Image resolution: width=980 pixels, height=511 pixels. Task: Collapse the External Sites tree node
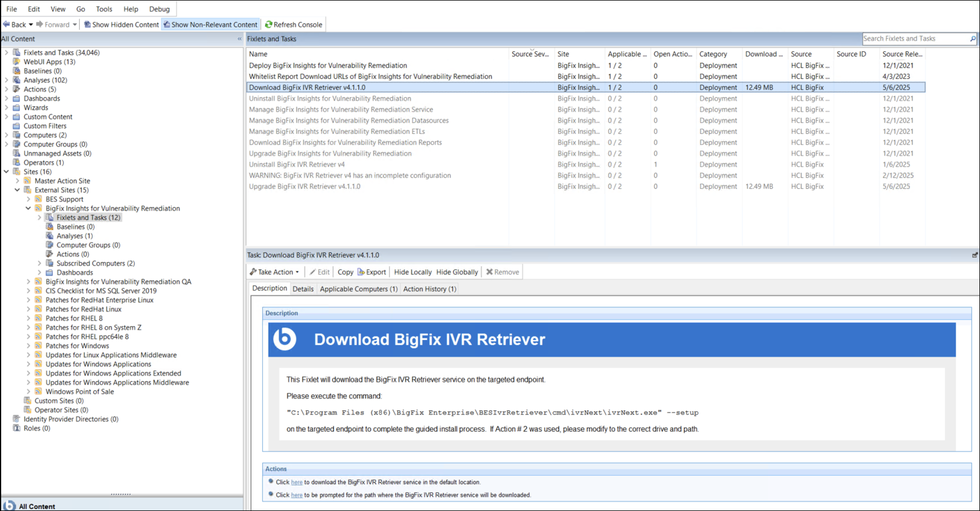pos(17,190)
